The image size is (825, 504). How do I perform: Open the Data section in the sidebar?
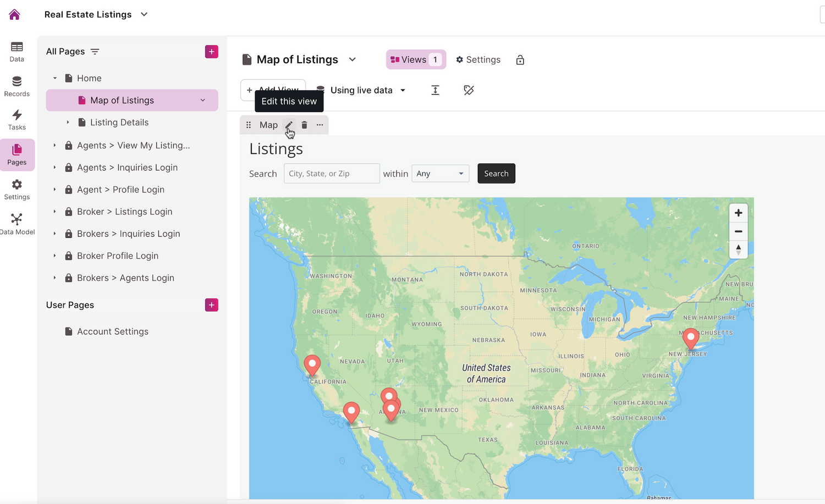click(x=16, y=51)
